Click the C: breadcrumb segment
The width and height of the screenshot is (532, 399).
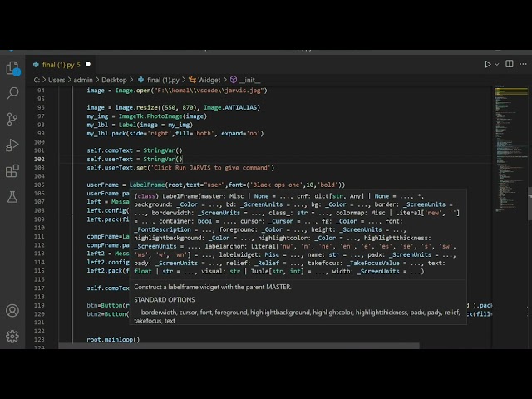[x=37, y=80]
